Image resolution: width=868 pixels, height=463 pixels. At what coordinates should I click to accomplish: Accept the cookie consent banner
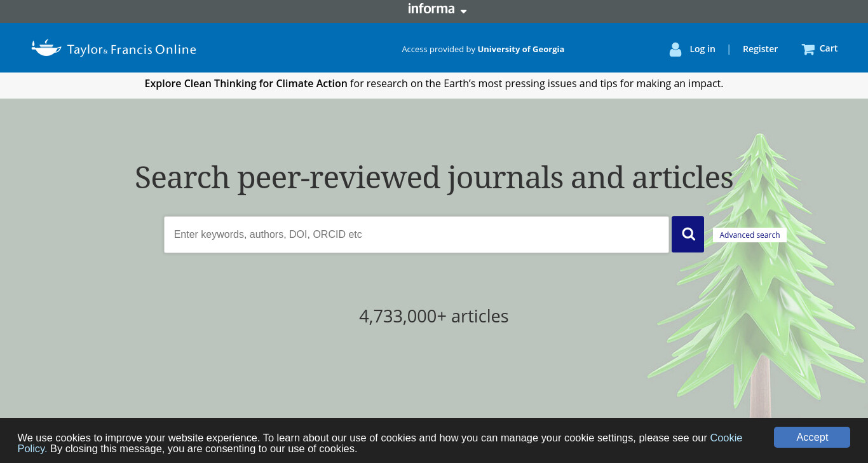click(811, 437)
